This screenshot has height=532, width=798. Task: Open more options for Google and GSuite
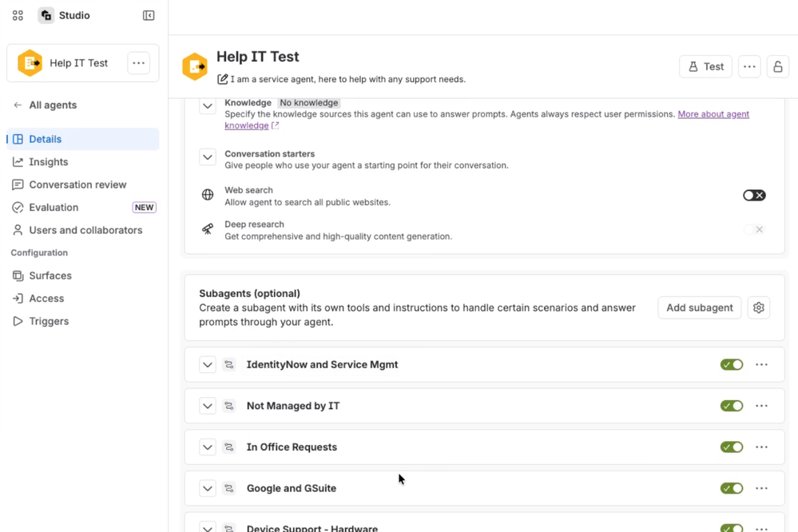[761, 488]
